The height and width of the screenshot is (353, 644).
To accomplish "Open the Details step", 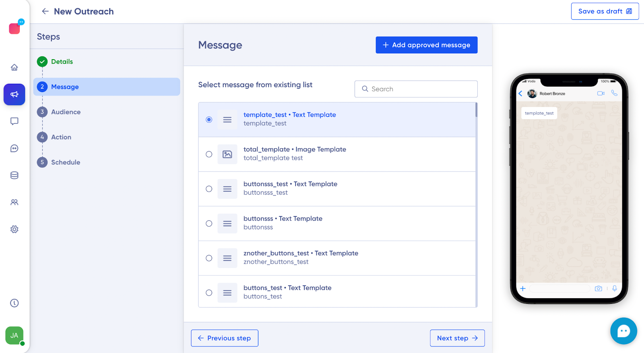I will click(62, 62).
